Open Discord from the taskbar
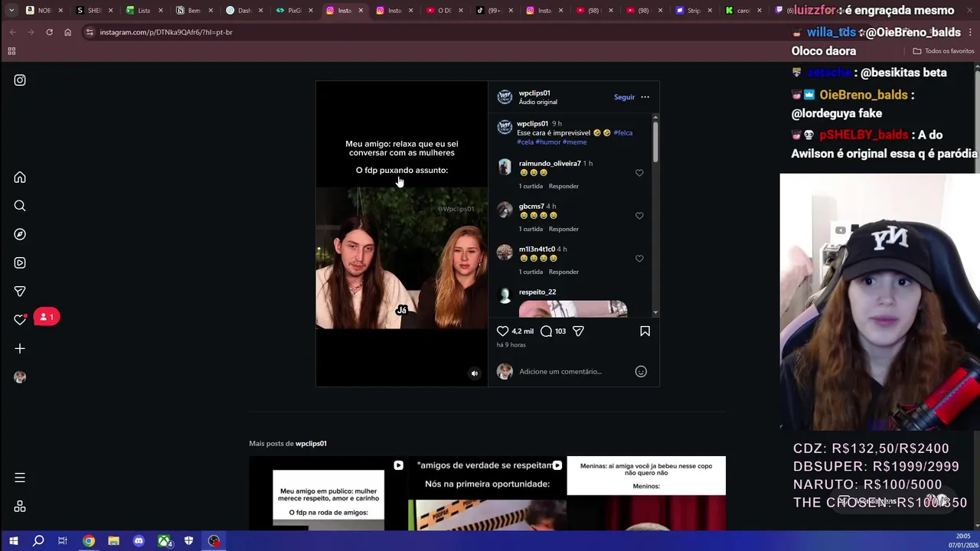 139,541
